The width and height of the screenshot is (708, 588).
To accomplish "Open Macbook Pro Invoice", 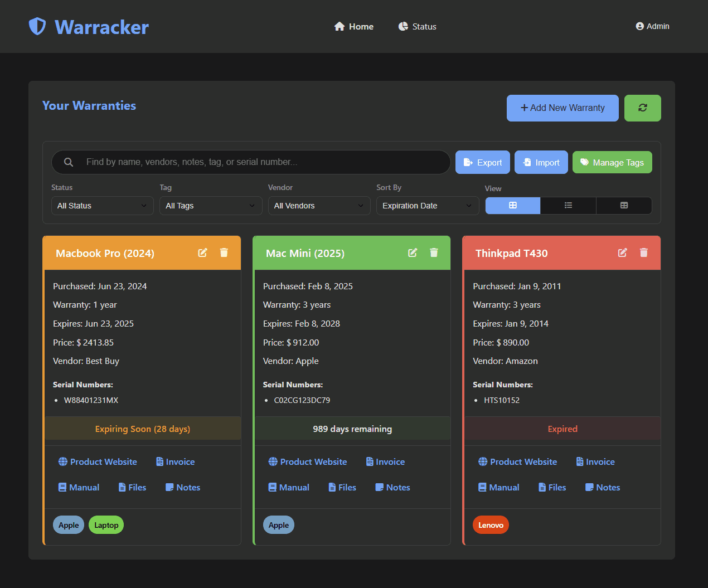I will tap(176, 461).
